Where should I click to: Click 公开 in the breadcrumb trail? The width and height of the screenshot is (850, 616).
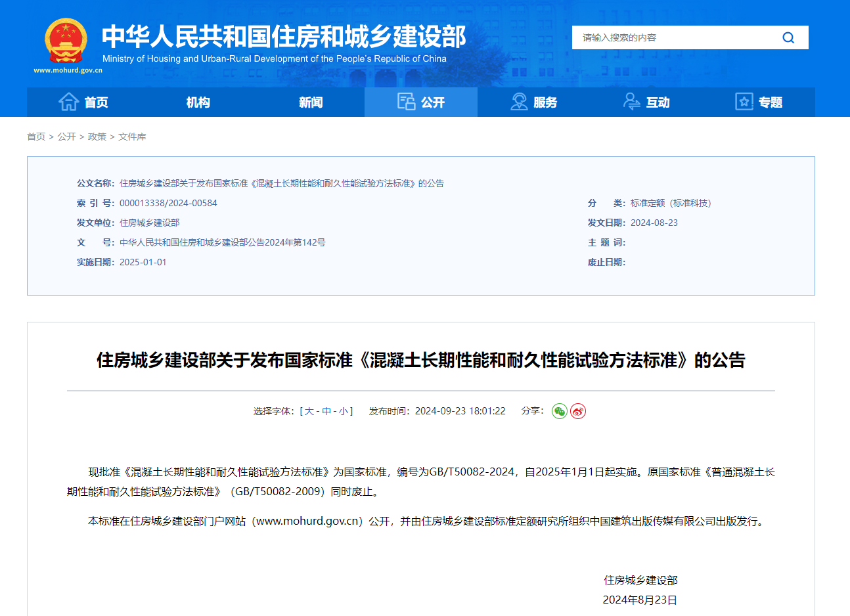coord(66,137)
